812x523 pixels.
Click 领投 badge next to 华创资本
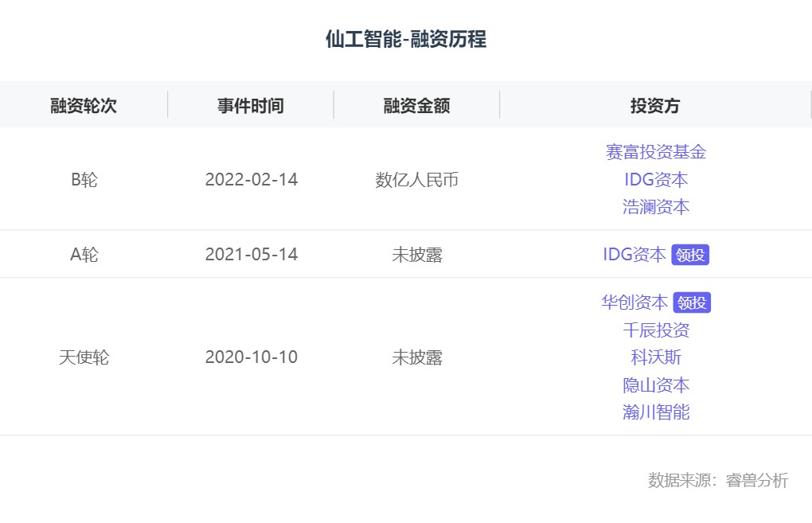[x=692, y=302]
